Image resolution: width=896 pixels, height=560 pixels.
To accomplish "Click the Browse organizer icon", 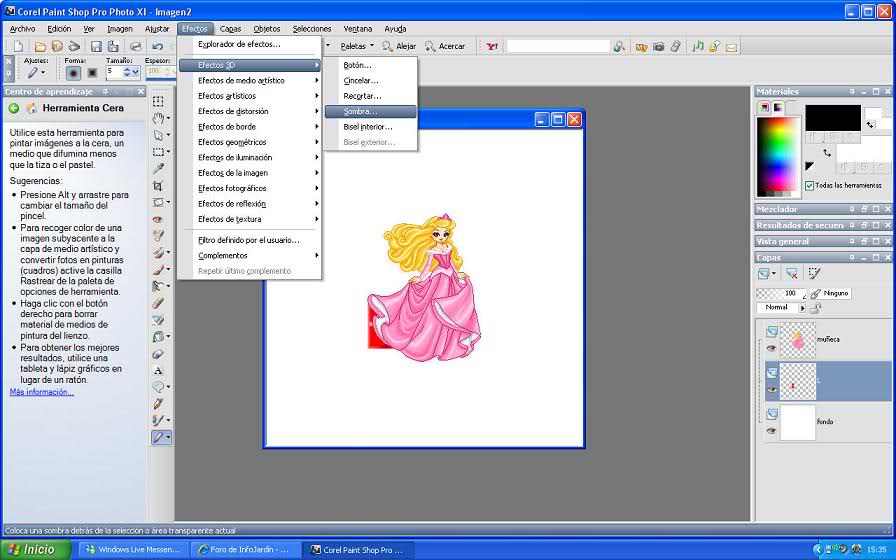I will tap(57, 46).
